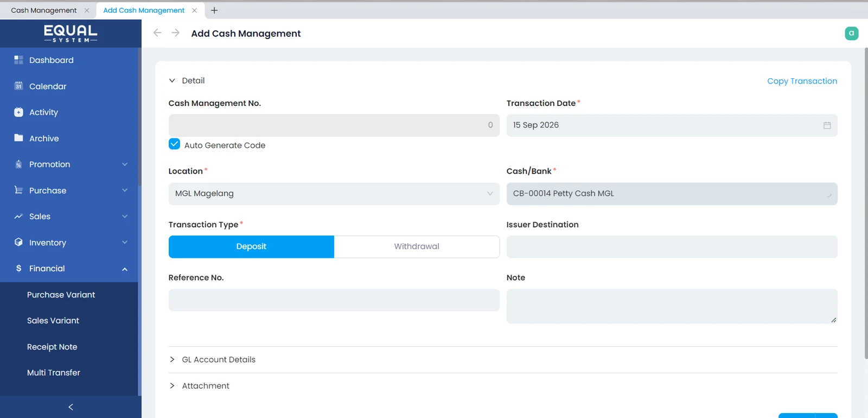Close the Cash Management tab
Screen dimensions: 868x418
86,10
